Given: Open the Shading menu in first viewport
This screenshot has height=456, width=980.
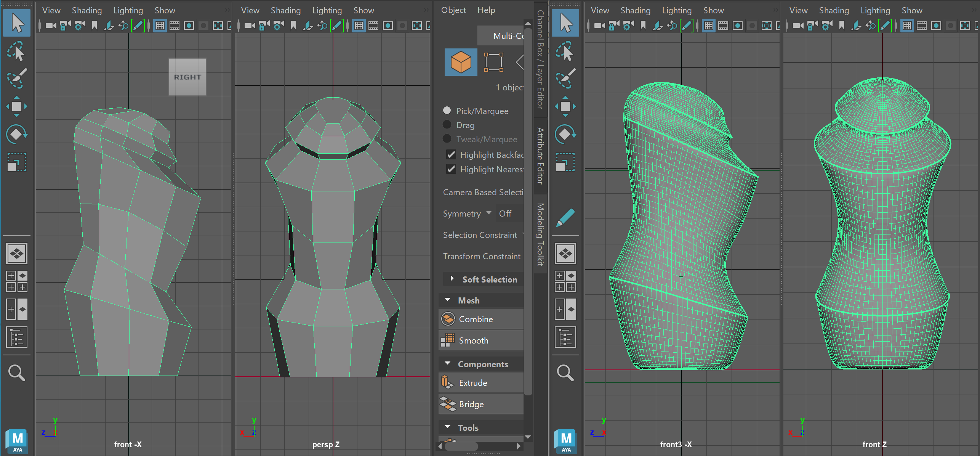Looking at the screenshot, I should click(x=86, y=10).
